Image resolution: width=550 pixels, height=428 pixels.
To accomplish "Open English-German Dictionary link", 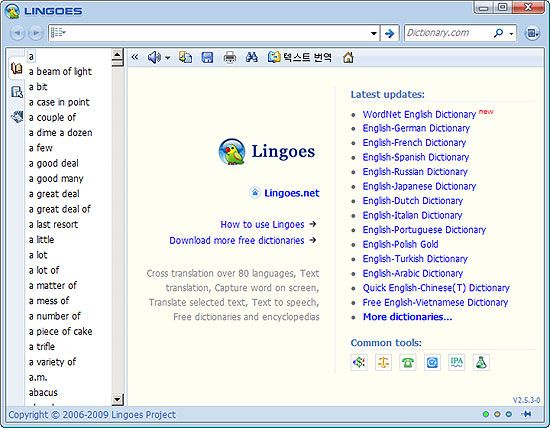I will point(416,128).
